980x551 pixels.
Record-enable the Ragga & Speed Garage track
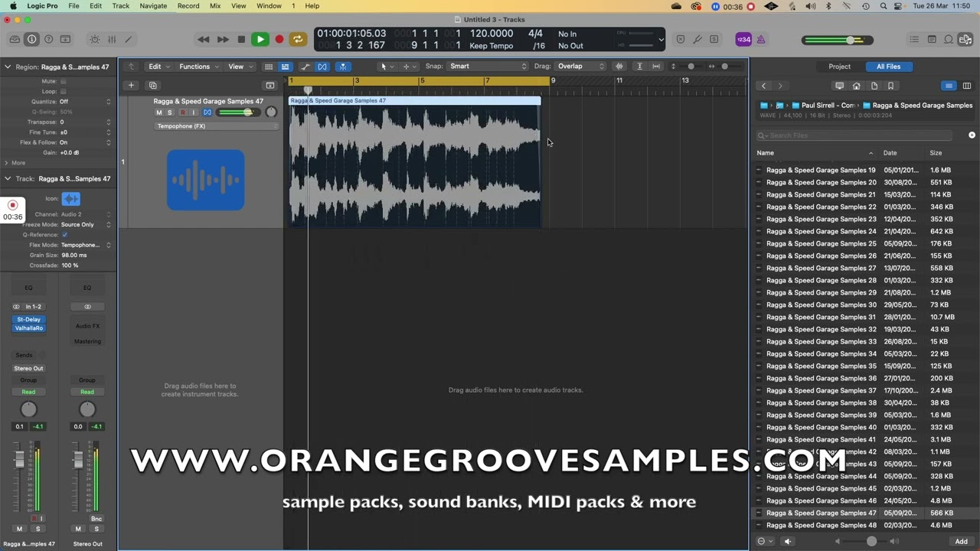182,112
